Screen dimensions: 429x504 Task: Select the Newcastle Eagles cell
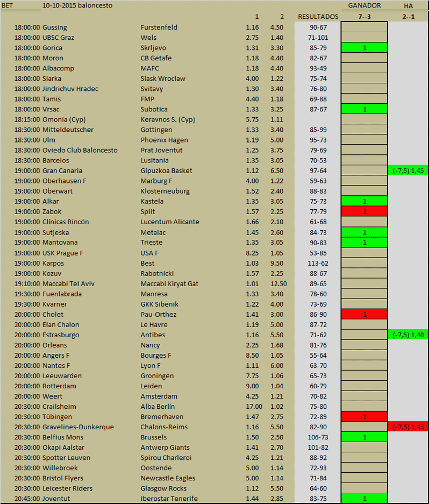pyautogui.click(x=168, y=478)
